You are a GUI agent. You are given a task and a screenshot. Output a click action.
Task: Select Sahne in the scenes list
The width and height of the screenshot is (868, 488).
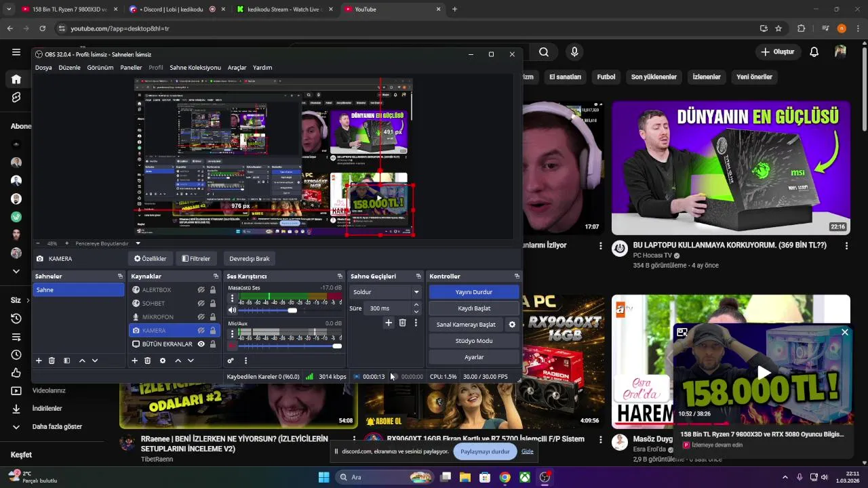(x=79, y=290)
